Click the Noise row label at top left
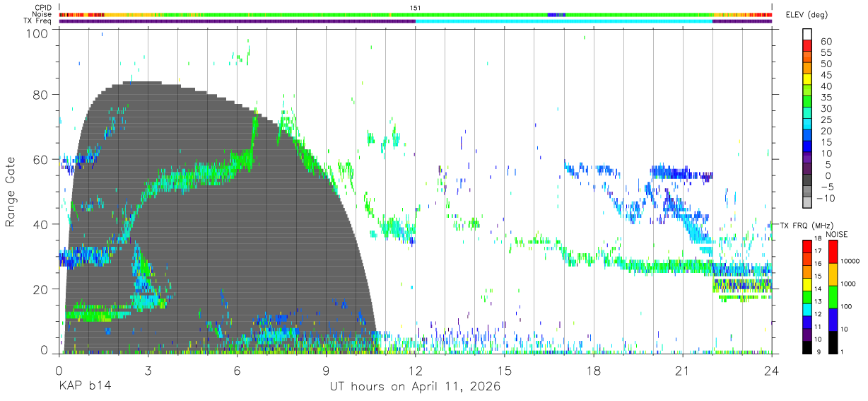This screenshot has height=401, width=868. (42, 14)
